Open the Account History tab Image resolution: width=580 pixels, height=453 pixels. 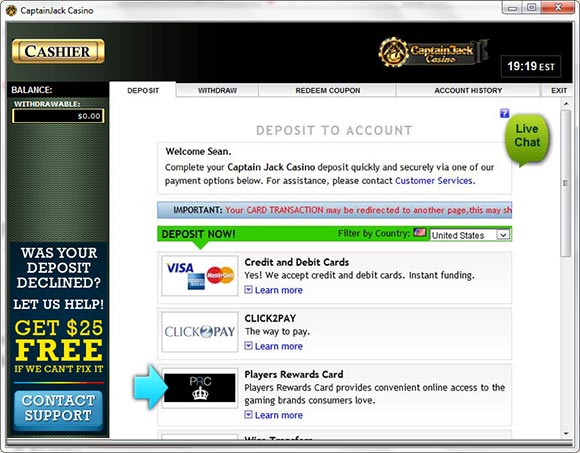point(468,90)
